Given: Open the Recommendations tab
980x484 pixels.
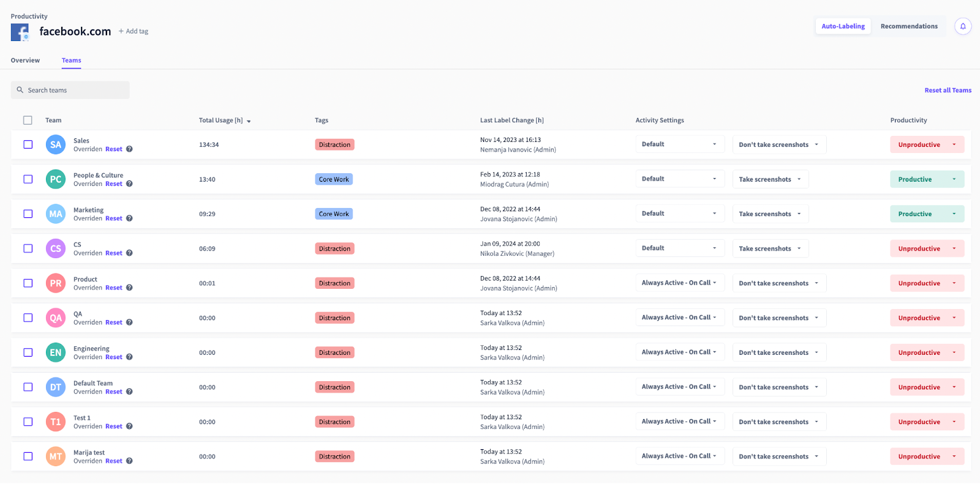Looking at the screenshot, I should pyautogui.click(x=908, y=26).
